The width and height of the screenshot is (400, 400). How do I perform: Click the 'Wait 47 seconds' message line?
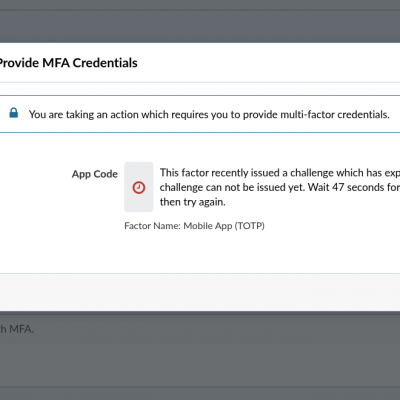point(354,187)
